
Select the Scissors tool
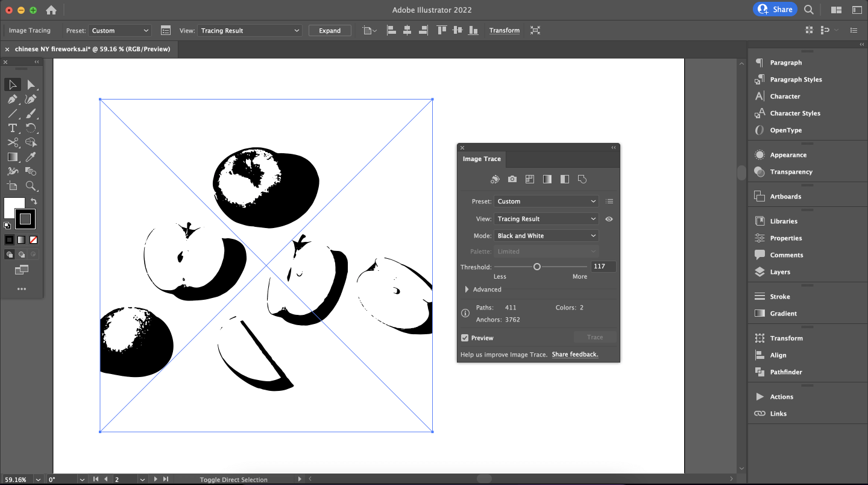click(13, 143)
